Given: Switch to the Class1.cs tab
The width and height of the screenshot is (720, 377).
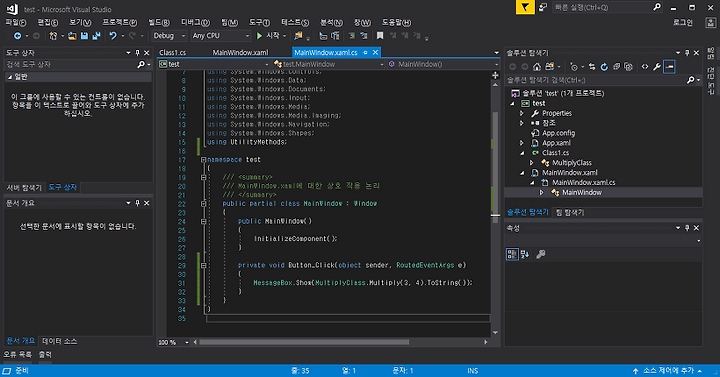Looking at the screenshot, I should (x=173, y=53).
